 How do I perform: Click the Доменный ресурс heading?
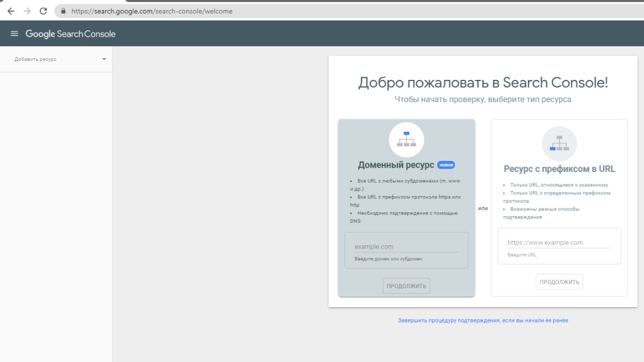pos(396,165)
